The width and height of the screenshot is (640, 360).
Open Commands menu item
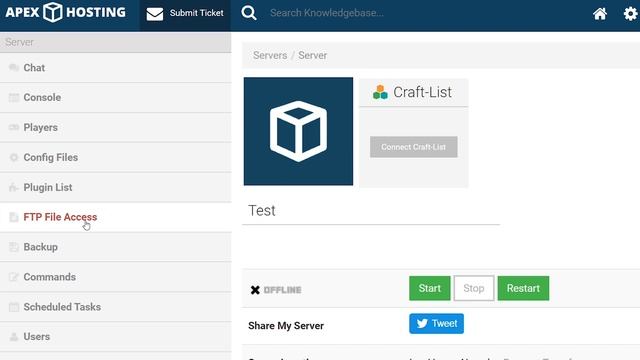(x=116, y=277)
